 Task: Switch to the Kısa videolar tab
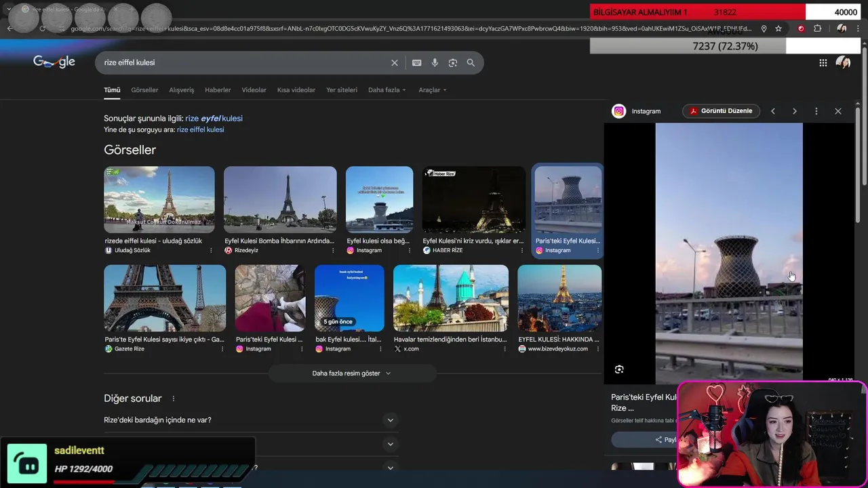(x=296, y=89)
